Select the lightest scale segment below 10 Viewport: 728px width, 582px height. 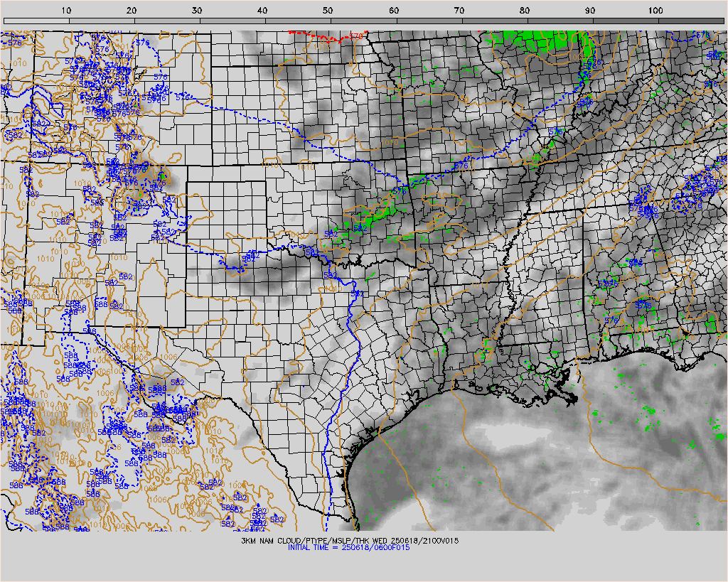(37, 21)
